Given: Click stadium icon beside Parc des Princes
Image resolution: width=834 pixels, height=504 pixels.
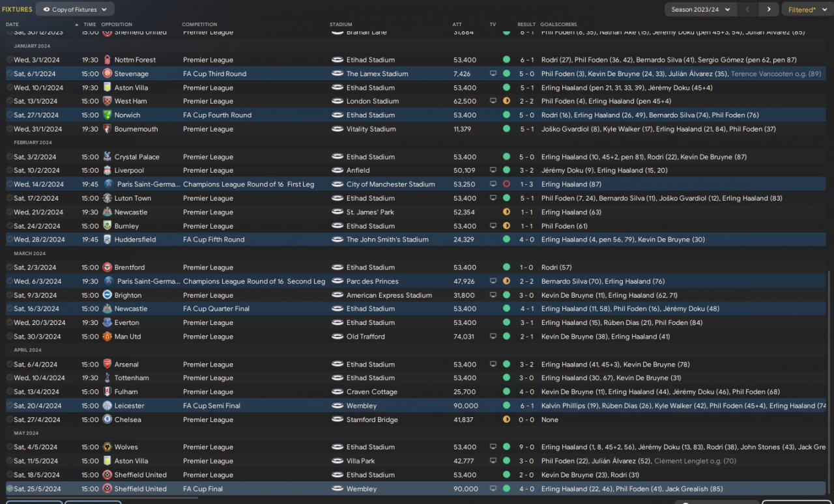Looking at the screenshot, I should tap(338, 281).
